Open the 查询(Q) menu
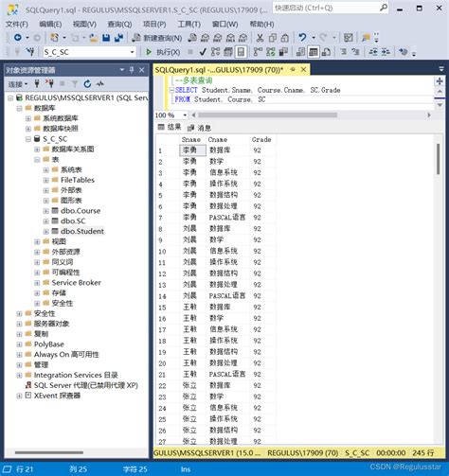Viewport: 449px width, 476px height. (x=119, y=25)
